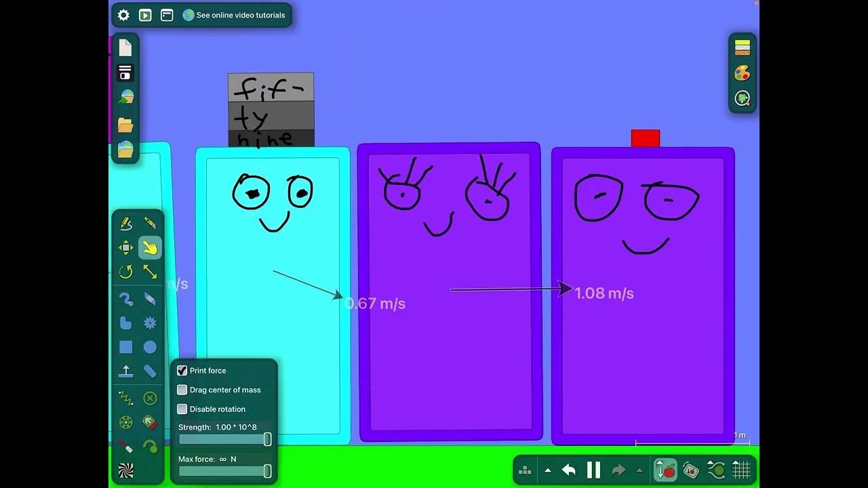Open the save scene icon with green arrow

[125, 98]
